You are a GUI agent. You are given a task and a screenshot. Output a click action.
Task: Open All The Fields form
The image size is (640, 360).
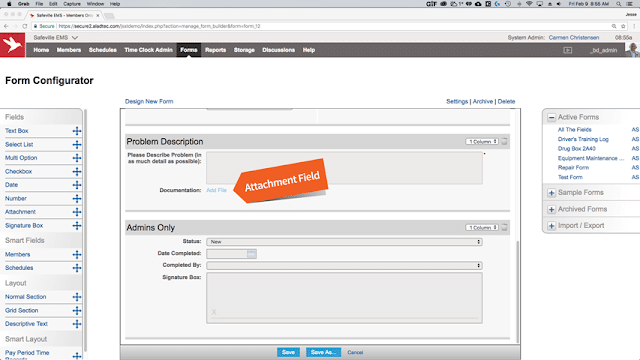click(x=574, y=129)
